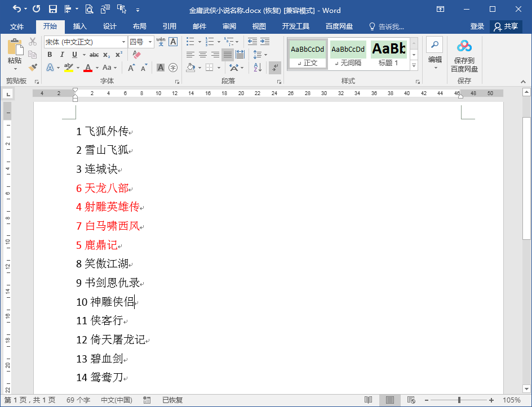Set center alignment
The height and width of the screenshot is (407, 532).
pos(202,55)
